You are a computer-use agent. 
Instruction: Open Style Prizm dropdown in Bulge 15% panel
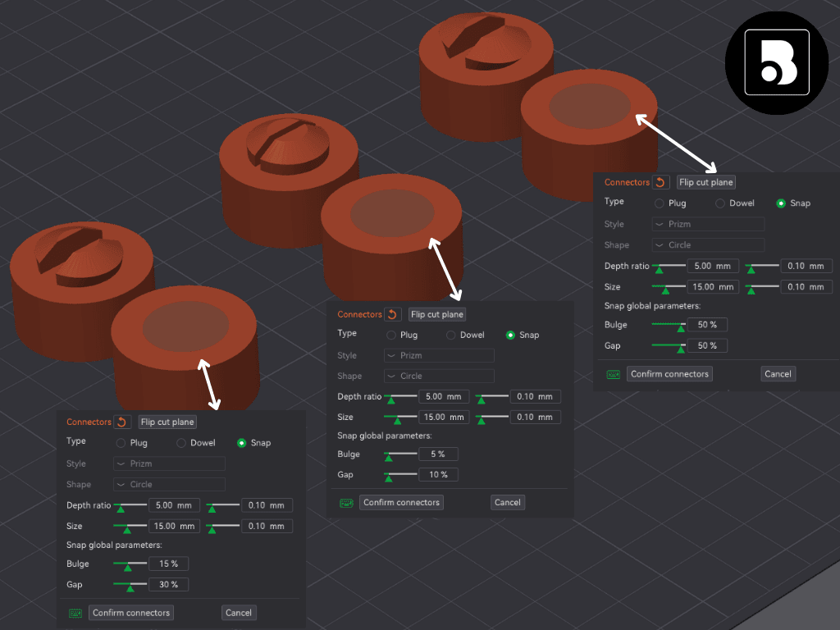tap(169, 463)
